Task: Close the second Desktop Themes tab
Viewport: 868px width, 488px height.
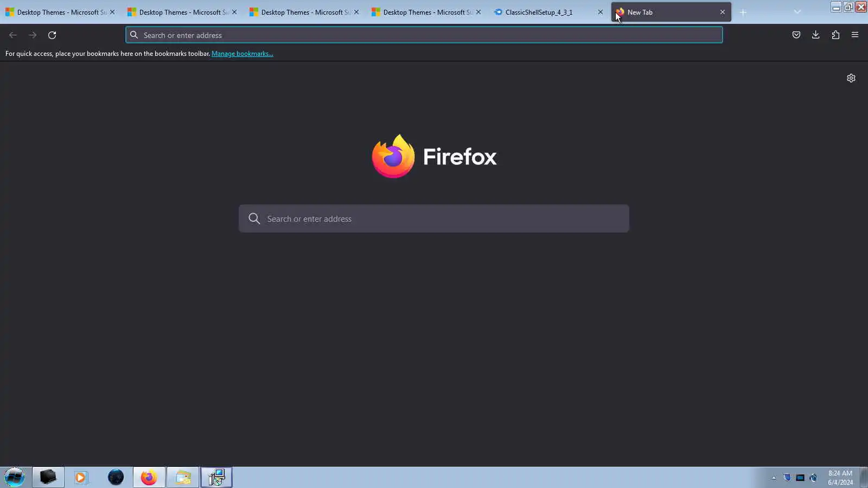Action: [x=234, y=12]
